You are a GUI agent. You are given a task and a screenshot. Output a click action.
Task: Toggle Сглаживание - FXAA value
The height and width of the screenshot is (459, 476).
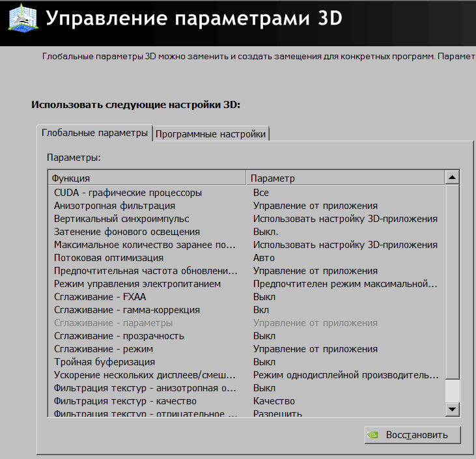pos(264,297)
